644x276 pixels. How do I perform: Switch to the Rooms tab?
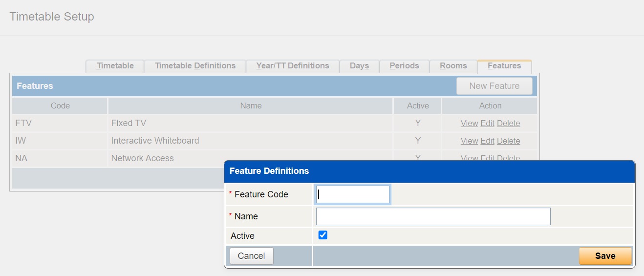point(453,66)
